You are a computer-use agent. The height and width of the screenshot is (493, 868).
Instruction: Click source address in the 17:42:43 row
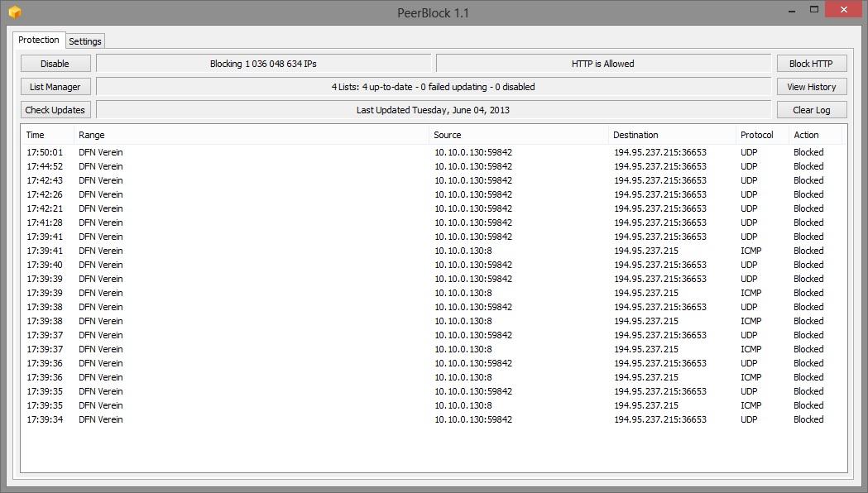[x=473, y=180]
